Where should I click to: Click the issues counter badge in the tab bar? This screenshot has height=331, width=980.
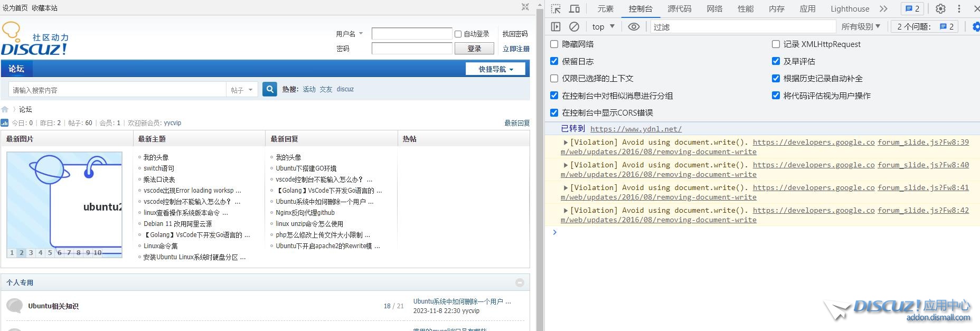pyautogui.click(x=913, y=9)
